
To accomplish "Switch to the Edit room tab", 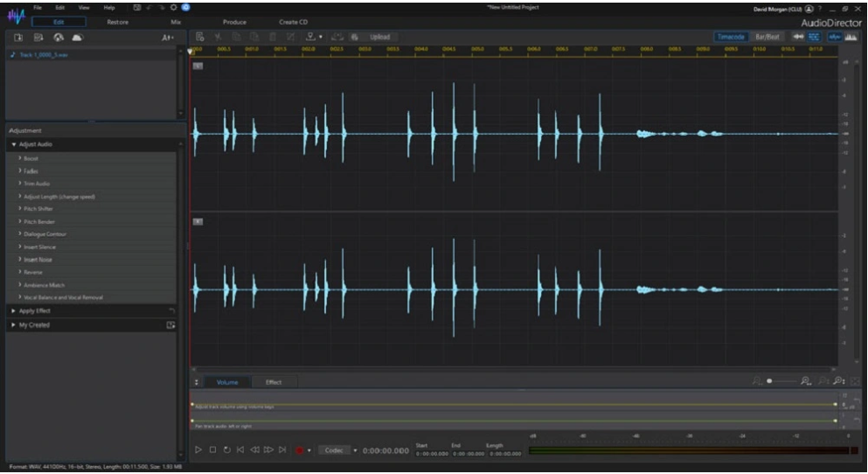I will [x=59, y=22].
